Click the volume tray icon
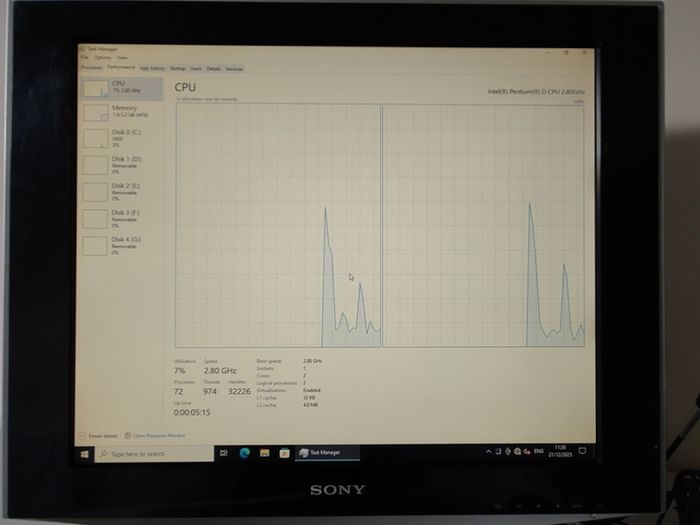700x525 pixels. tap(527, 451)
